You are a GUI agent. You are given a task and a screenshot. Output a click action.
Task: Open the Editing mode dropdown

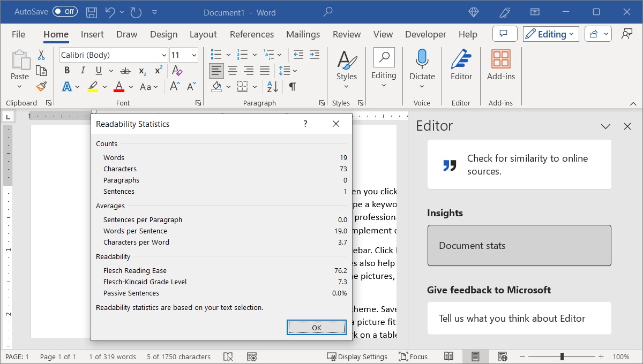pyautogui.click(x=550, y=33)
